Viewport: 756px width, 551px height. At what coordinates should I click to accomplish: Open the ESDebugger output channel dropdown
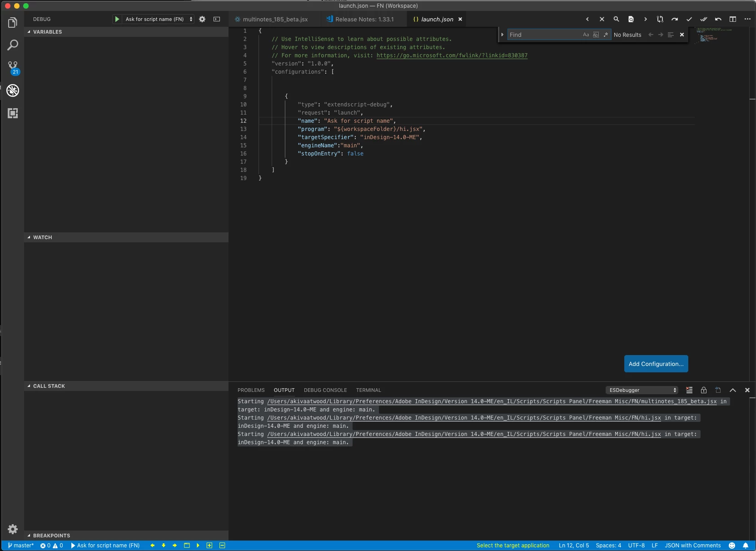642,390
